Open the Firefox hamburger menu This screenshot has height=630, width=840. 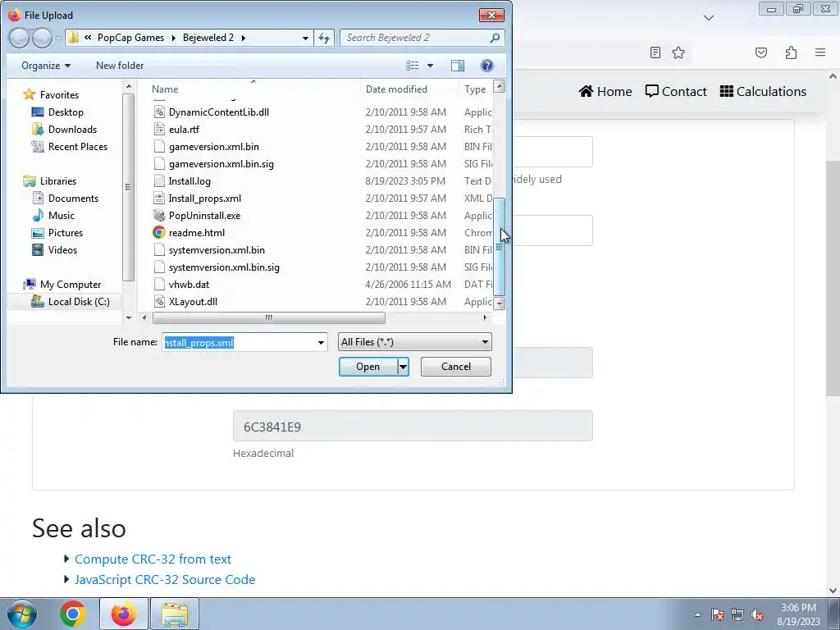[820, 52]
